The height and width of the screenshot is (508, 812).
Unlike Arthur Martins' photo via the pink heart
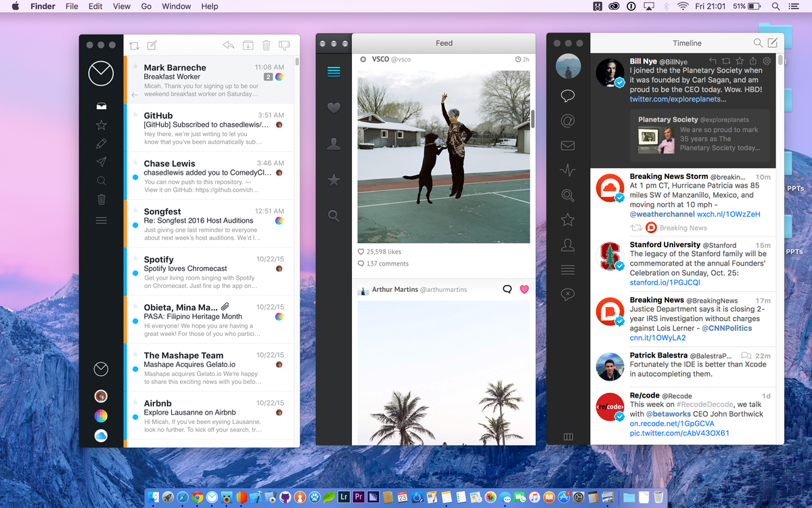click(x=524, y=289)
